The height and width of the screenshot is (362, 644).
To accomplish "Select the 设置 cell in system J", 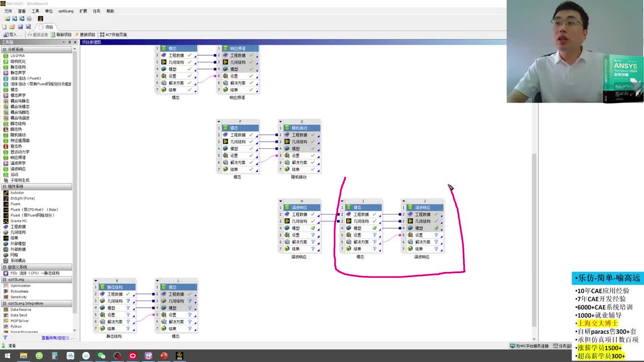I will (x=423, y=235).
